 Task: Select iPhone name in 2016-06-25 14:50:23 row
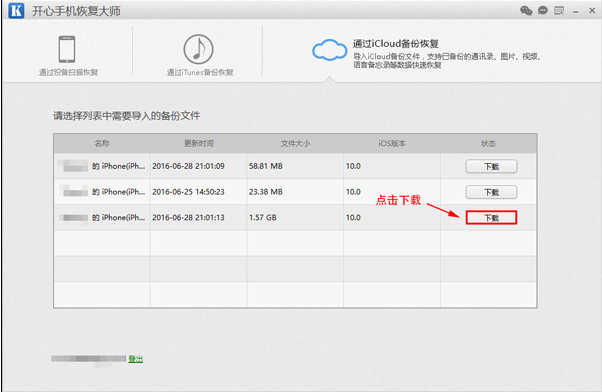click(x=102, y=192)
